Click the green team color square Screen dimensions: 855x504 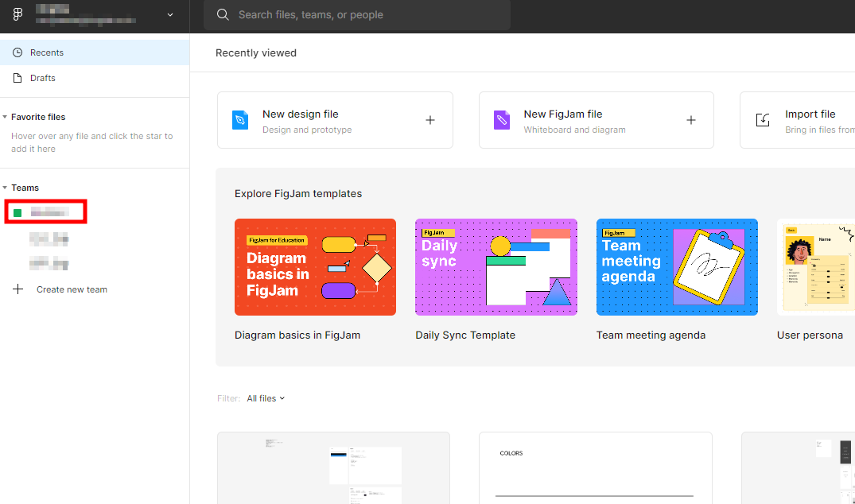pyautogui.click(x=17, y=212)
